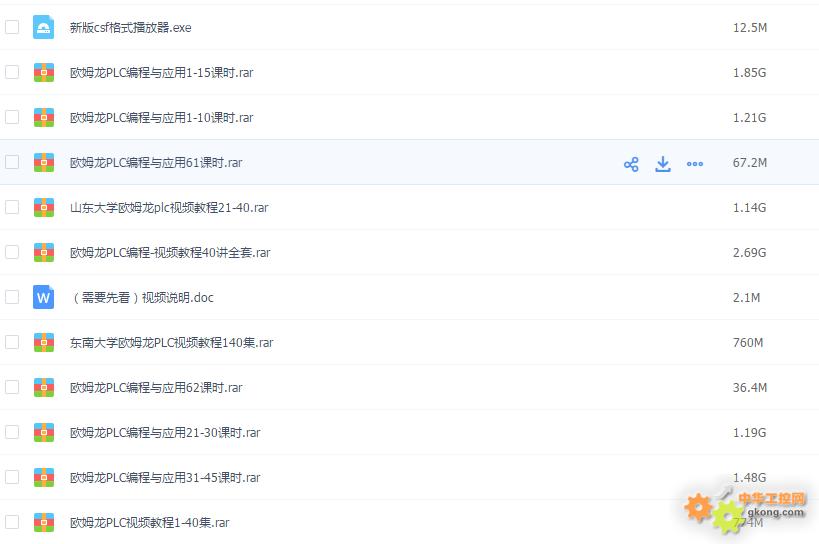This screenshot has width=819, height=544.
Task: Click the 36.4M size value
Action: tap(750, 387)
